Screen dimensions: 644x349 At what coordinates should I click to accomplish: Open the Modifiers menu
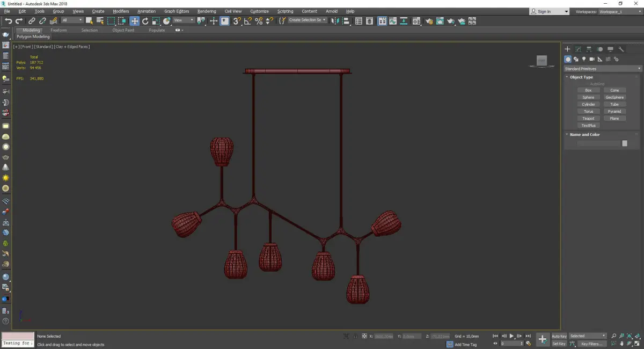click(121, 11)
